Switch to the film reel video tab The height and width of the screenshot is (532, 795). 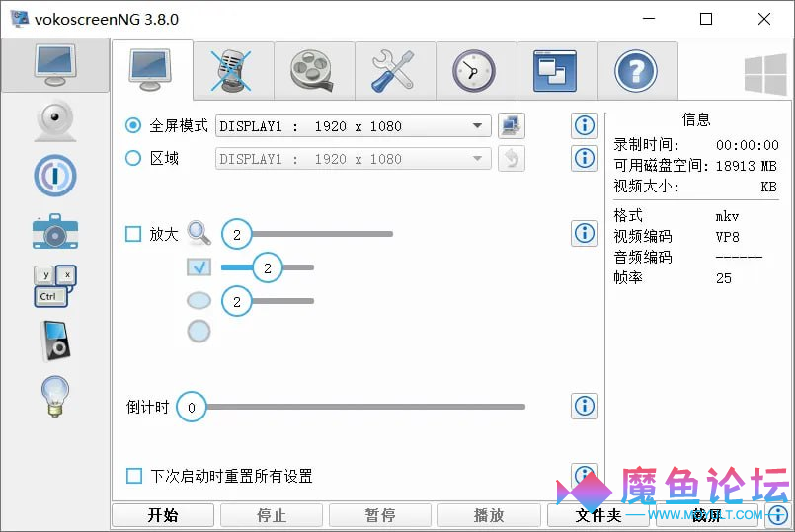314,70
